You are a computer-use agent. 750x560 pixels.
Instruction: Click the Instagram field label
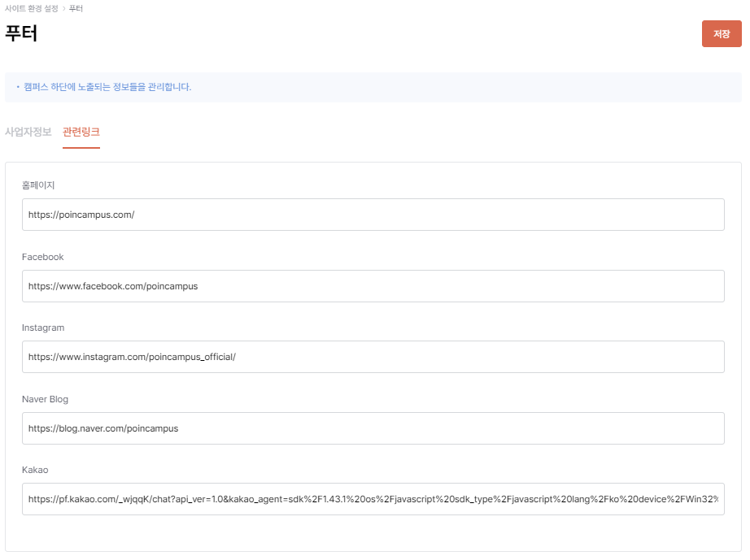point(43,328)
